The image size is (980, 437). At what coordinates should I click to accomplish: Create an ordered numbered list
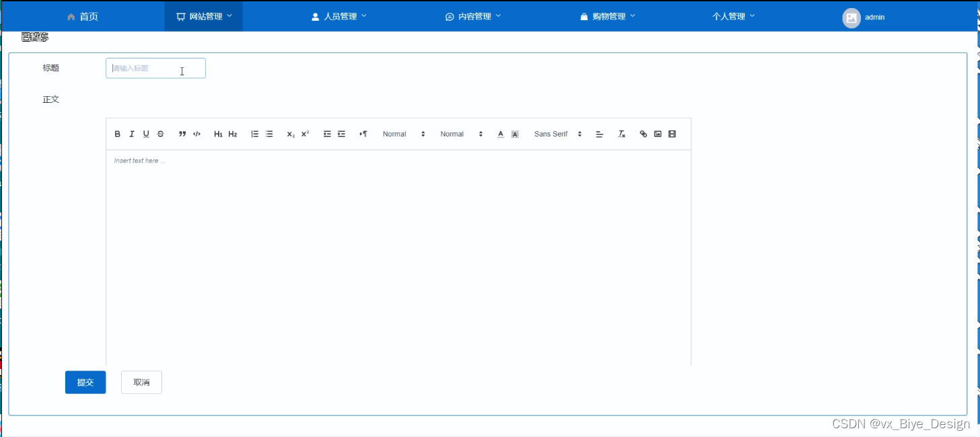click(254, 134)
